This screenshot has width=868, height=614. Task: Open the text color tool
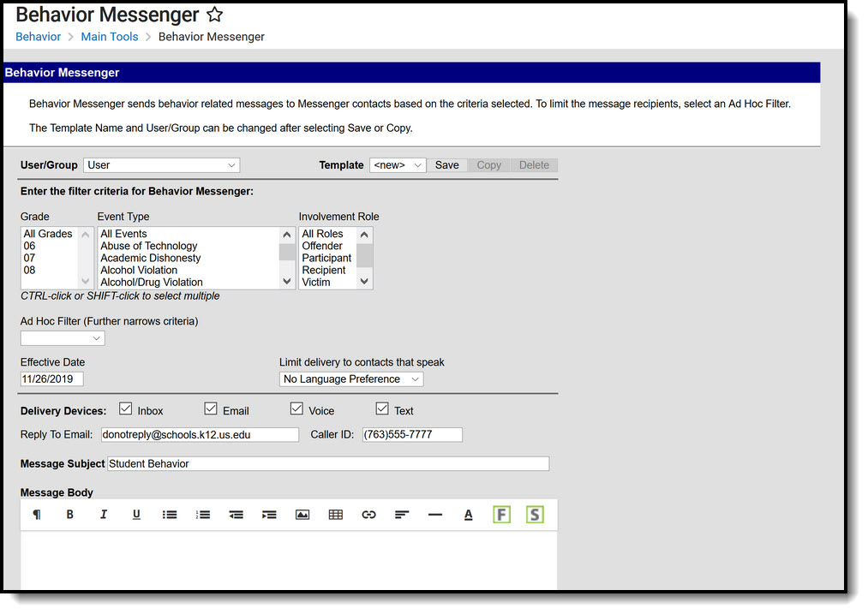469,515
